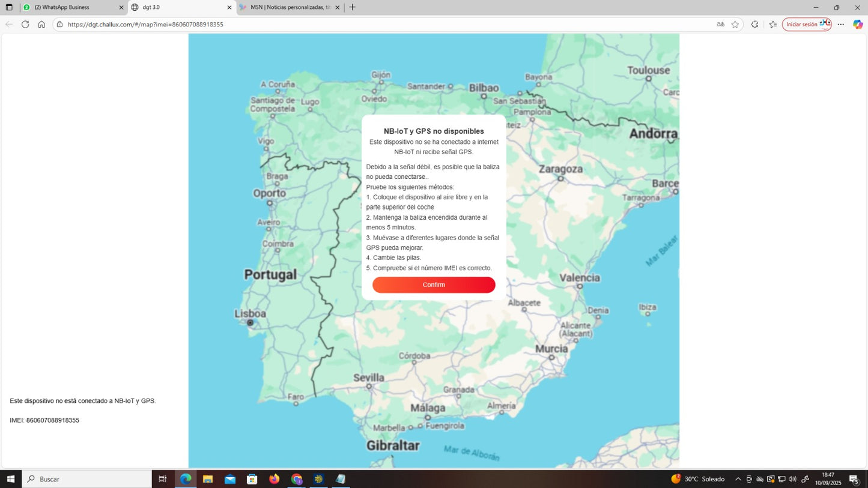Open the Copilot icon in Edge toolbar

pyautogui.click(x=858, y=25)
